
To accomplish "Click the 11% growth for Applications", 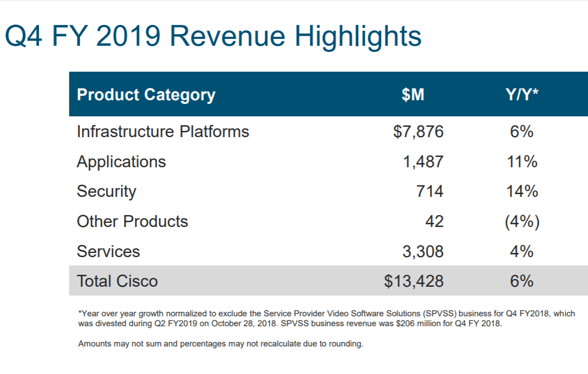I will pos(522,162).
